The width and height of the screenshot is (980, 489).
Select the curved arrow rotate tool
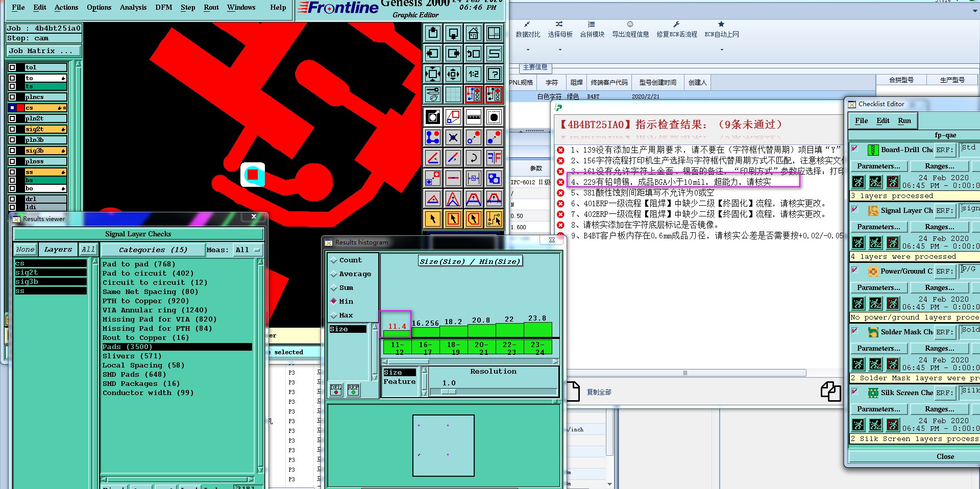[x=474, y=158]
